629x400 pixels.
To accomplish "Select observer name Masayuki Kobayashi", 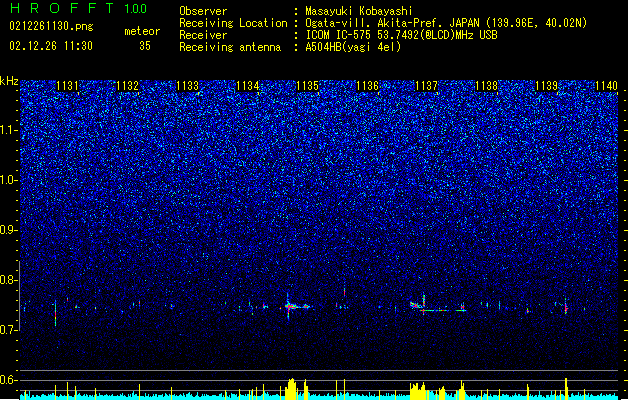I will (359, 11).
